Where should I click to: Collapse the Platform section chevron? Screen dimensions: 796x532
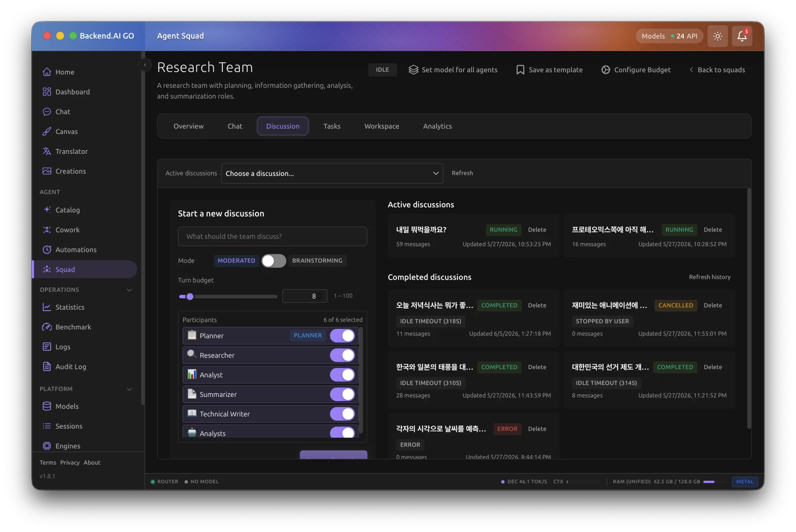129,389
